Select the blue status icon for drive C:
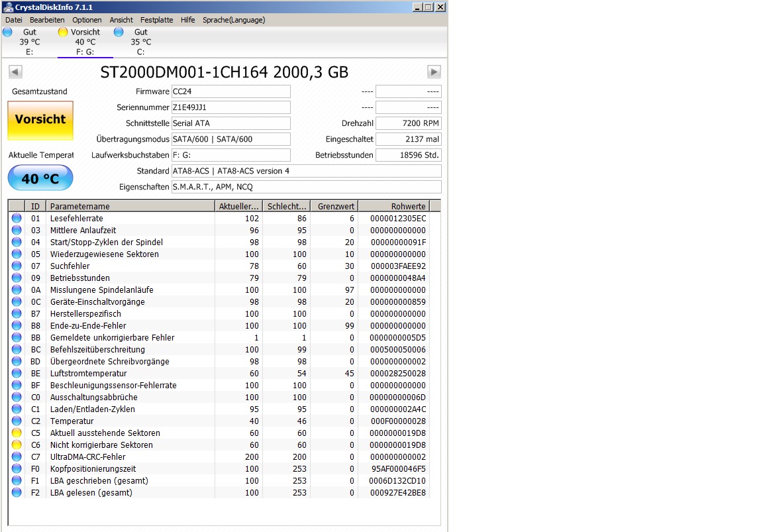This screenshot has width=763, height=532. (x=119, y=32)
